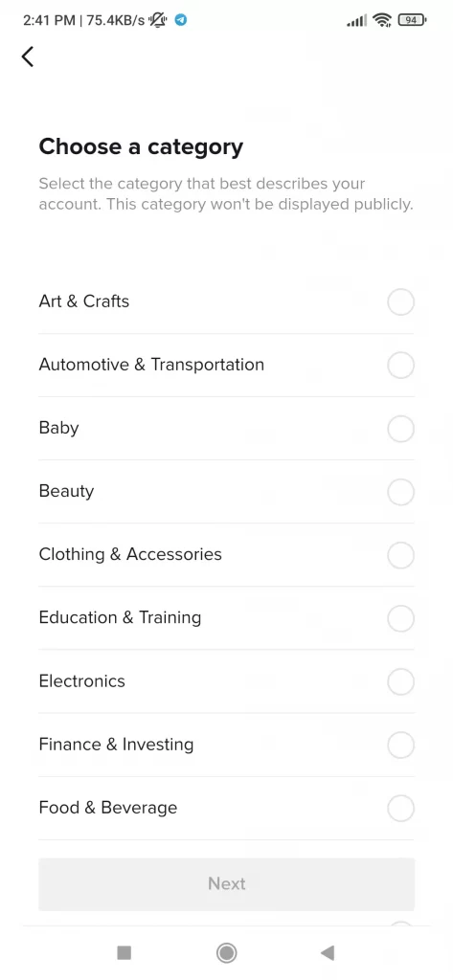Screen dimensions: 453x980
Task: Tap the battery indicator in status bar
Action: coord(412,20)
